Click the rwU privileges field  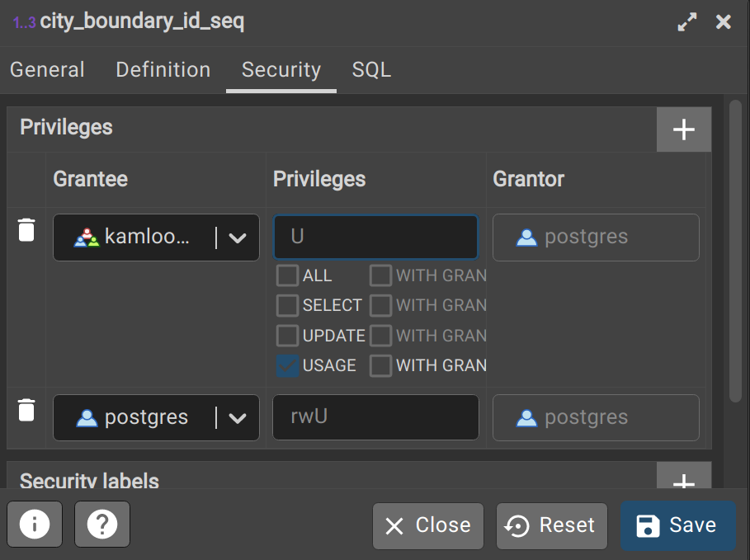(375, 417)
